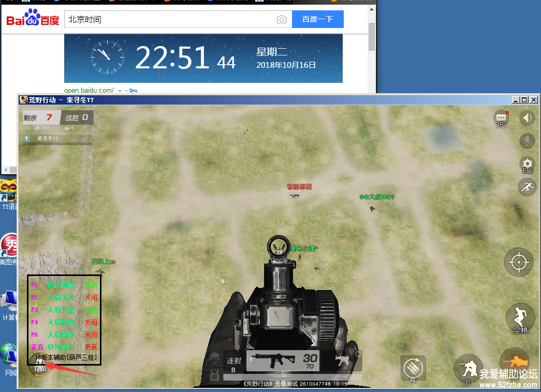Viewport: 541px width, 392px height.
Task: Click the analog clock in Baidu time widget
Action: point(107,57)
